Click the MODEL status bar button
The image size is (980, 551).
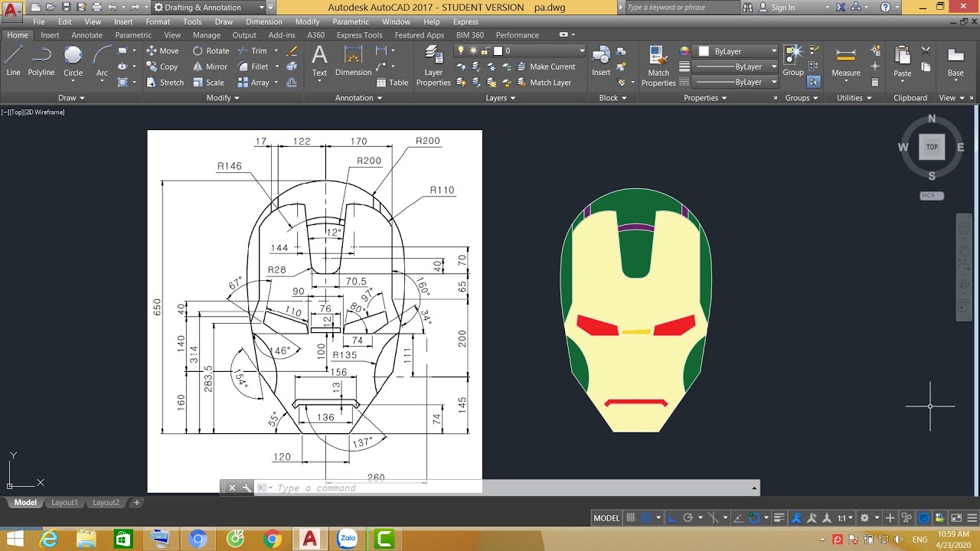(x=606, y=518)
